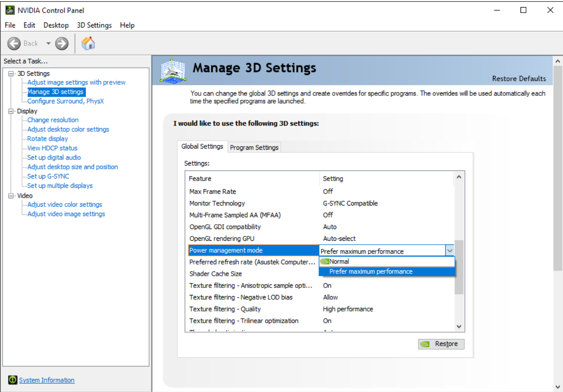
Task: Open the Back history dropdown arrow
Action: coord(48,44)
